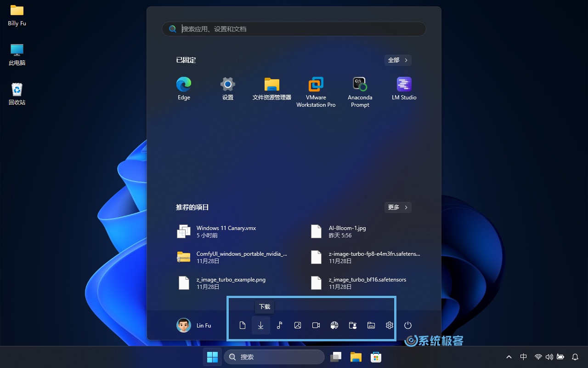This screenshot has width=588, height=368.
Task: Open the network shortcut in Start menu
Action: 334,325
